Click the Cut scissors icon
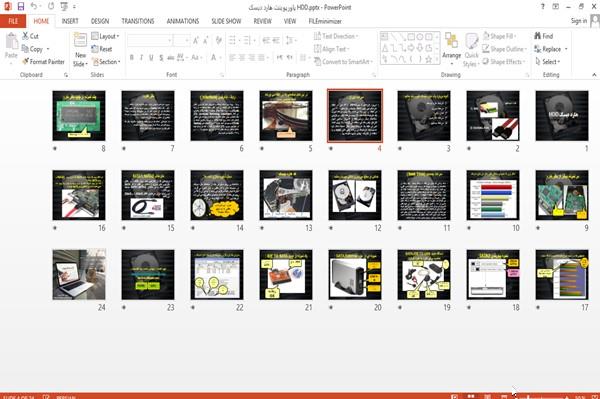Viewport: 600px width, 399px height. pos(25,36)
